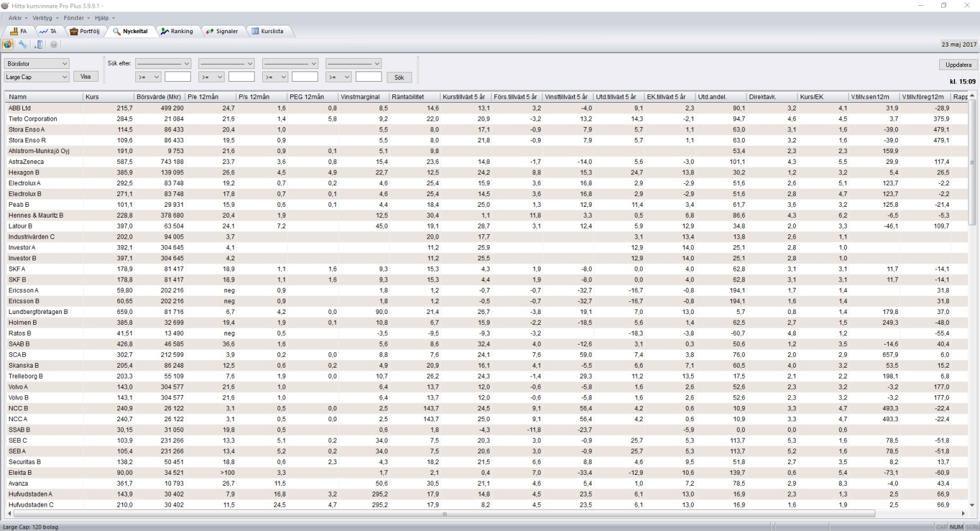The height and width of the screenshot is (531, 980).
Task: Select the ABB Ltd row
Action: (487, 108)
